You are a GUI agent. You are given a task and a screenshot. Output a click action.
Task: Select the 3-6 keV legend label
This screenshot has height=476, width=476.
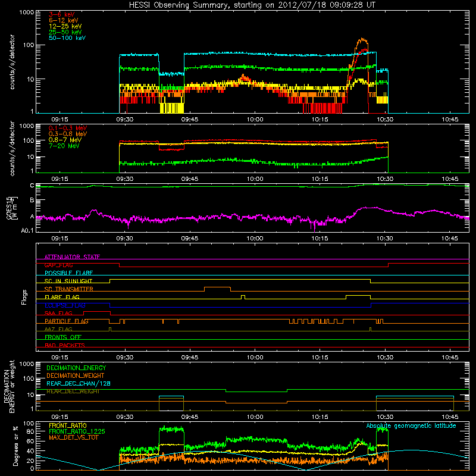[61, 14]
